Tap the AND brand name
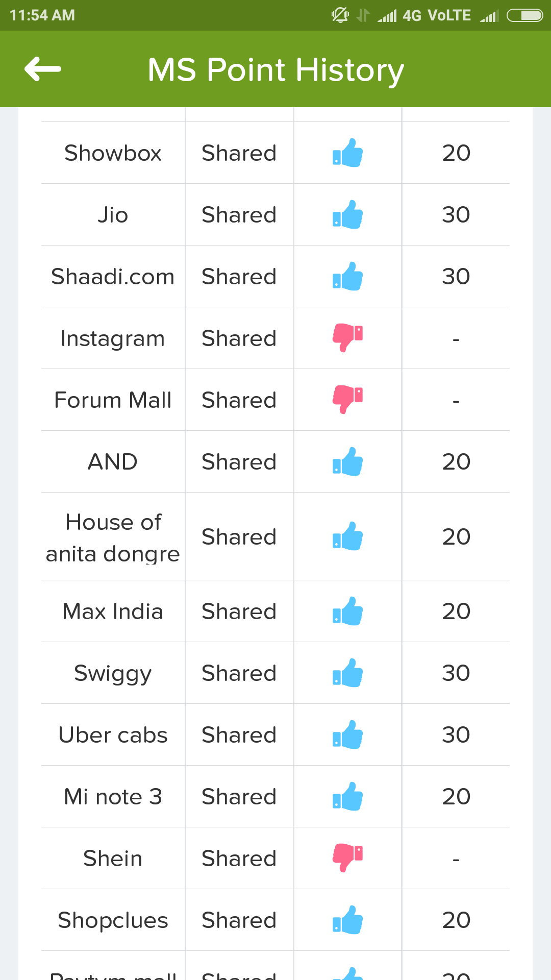 pos(113,462)
